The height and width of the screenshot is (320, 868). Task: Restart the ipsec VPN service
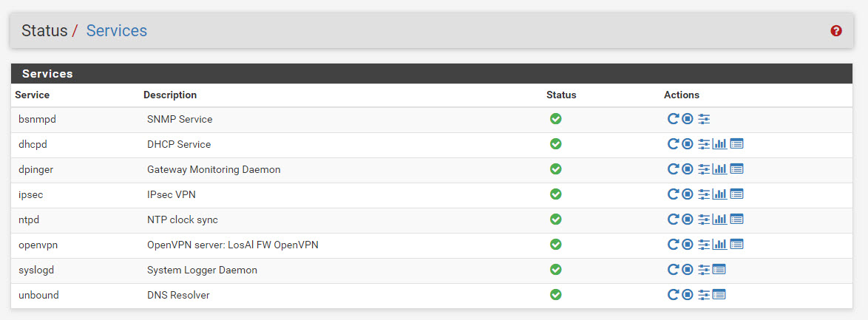[673, 194]
